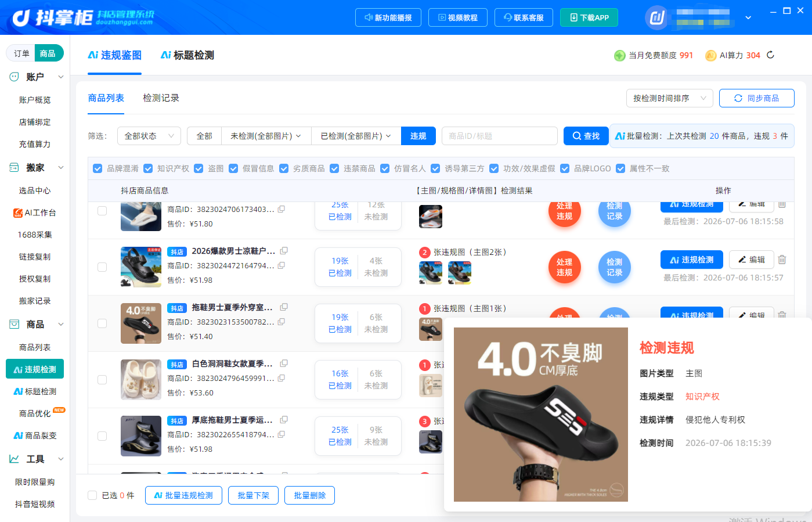Click 批量删除 button
The width and height of the screenshot is (812, 522).
click(x=310, y=495)
